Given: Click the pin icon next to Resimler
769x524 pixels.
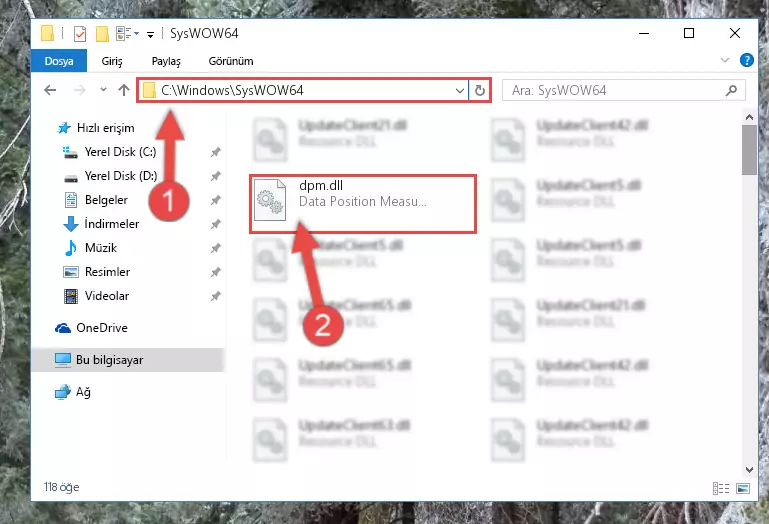Looking at the screenshot, I should (215, 272).
